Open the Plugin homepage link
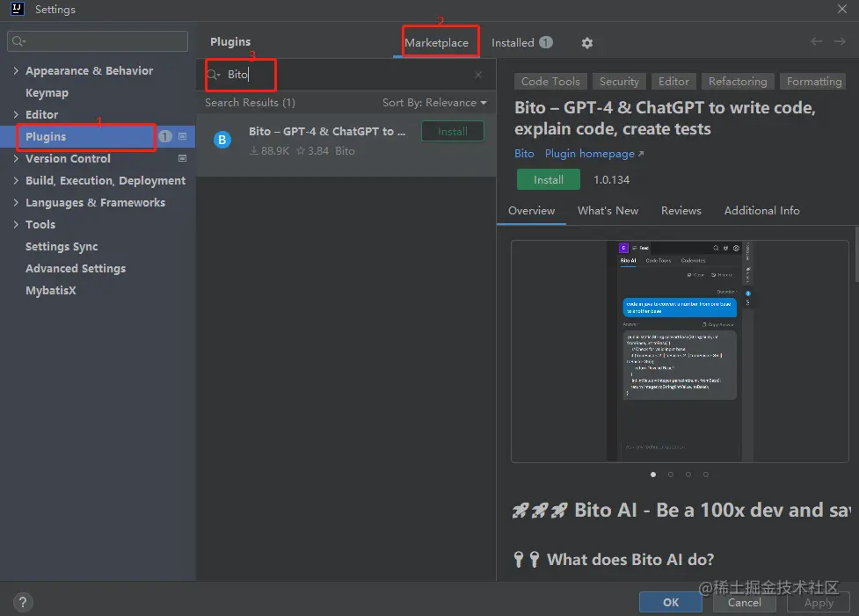859x616 pixels. point(593,154)
